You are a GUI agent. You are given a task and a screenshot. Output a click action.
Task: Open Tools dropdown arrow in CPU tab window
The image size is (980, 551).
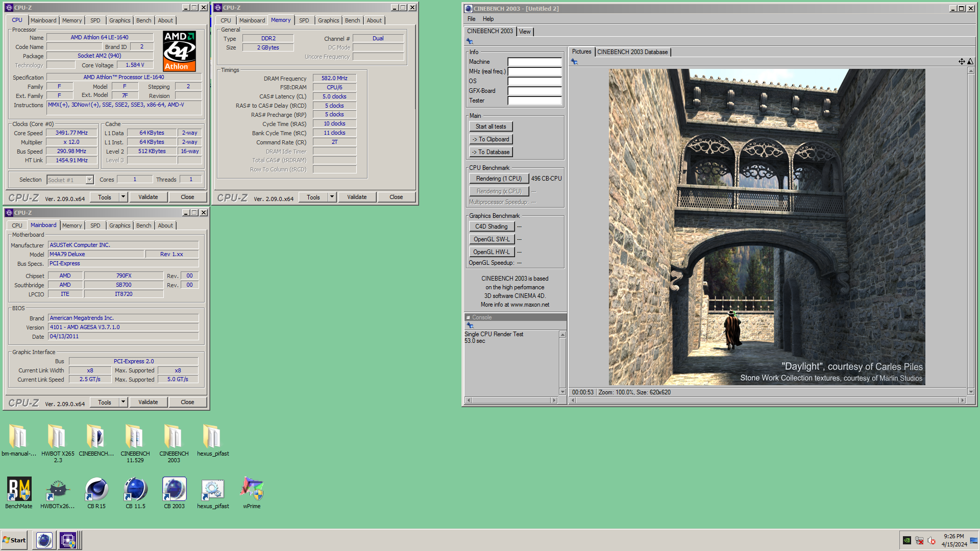123,197
